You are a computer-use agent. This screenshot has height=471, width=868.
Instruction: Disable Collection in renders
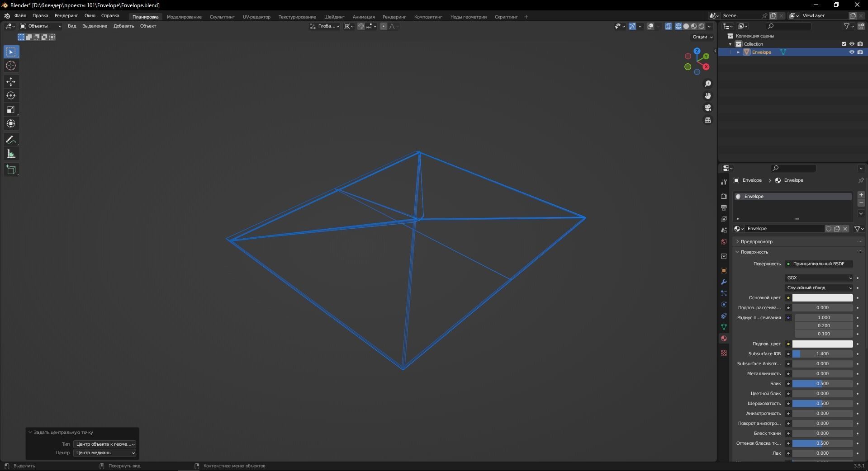[860, 44]
